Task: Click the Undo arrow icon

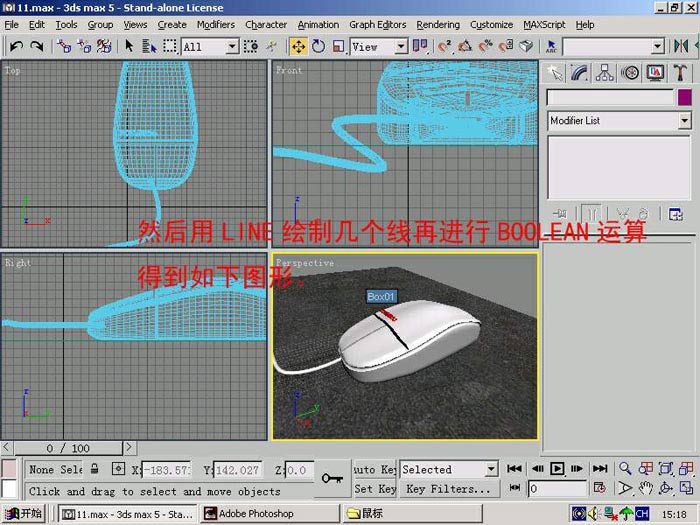Action: (17, 46)
